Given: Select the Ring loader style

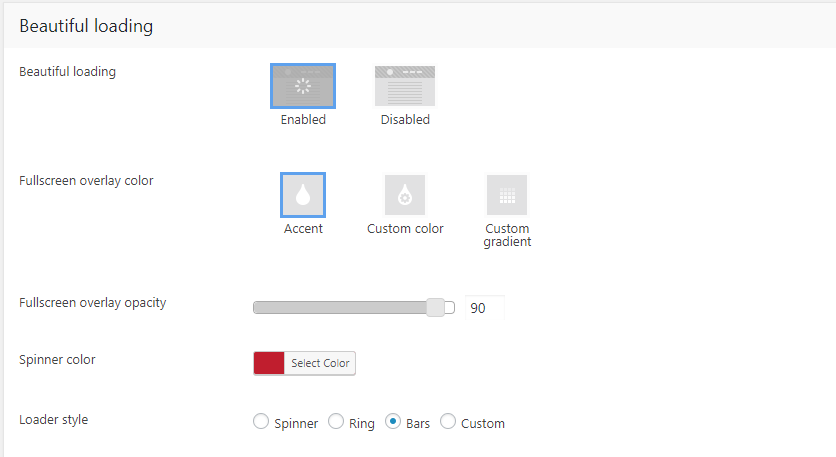Looking at the screenshot, I should (x=336, y=422).
